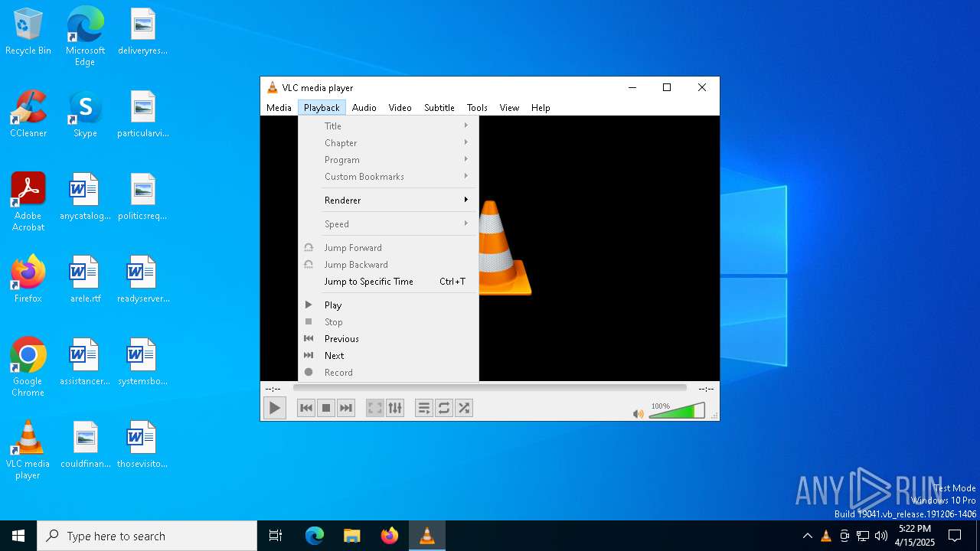
Task: Click the taskbar search box
Action: pos(147,536)
